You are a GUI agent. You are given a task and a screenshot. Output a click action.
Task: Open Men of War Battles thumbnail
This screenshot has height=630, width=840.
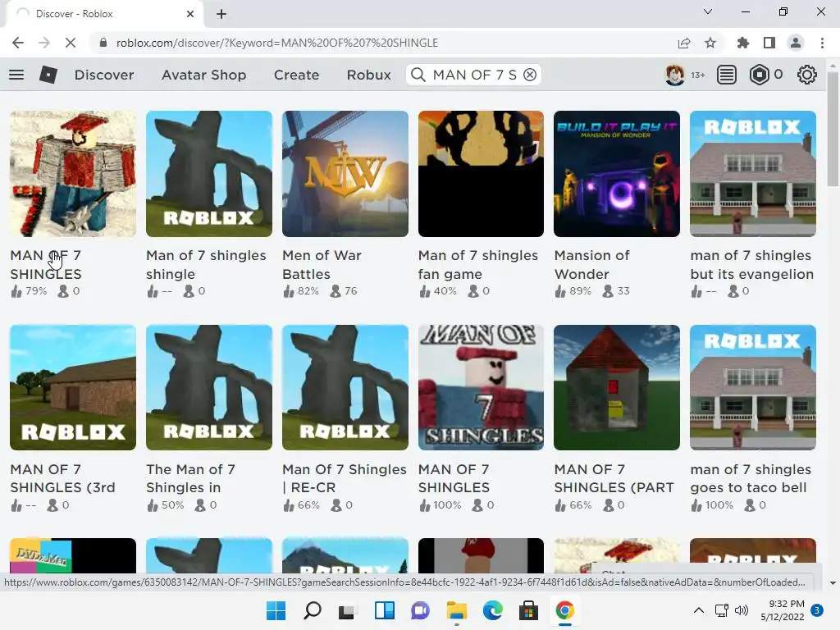(x=345, y=174)
